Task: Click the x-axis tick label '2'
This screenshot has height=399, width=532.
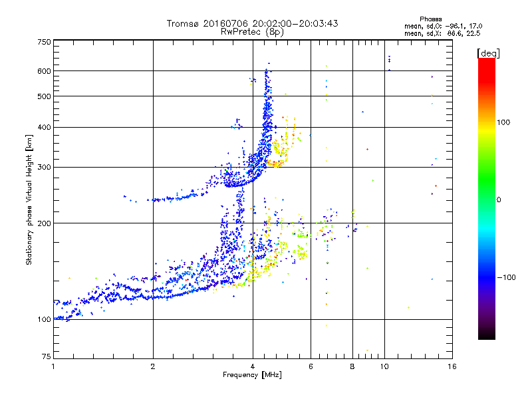Action: (x=153, y=366)
